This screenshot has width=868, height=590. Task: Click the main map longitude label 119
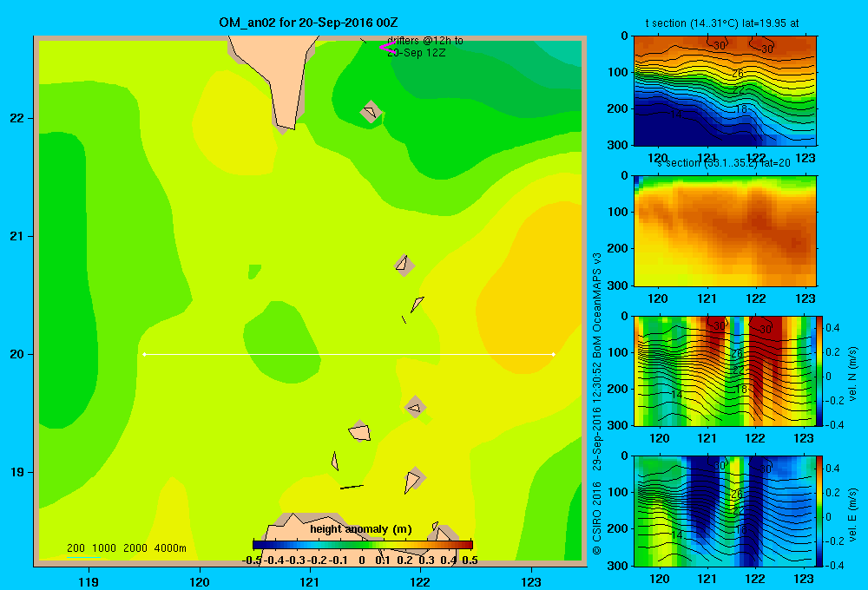coord(89,581)
